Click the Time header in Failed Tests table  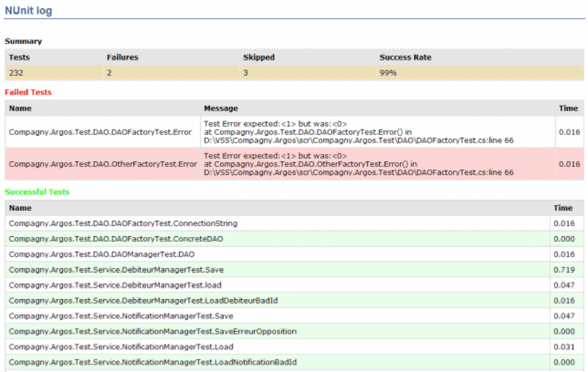click(568, 108)
